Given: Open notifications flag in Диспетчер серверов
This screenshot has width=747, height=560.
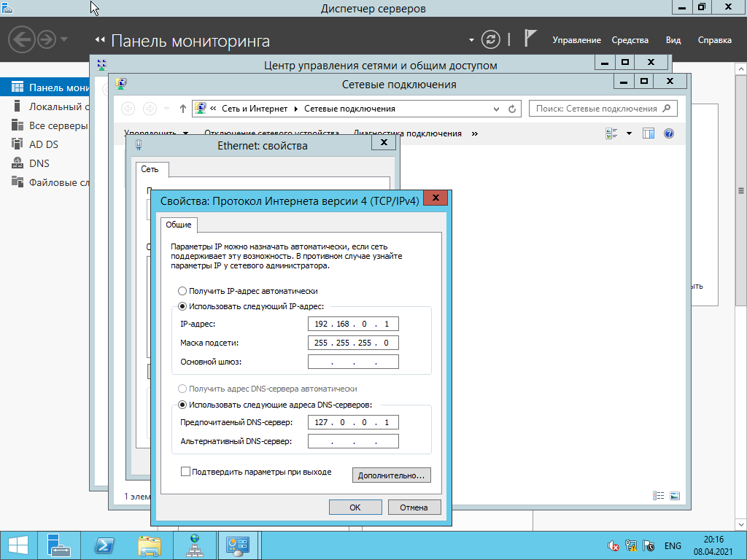Looking at the screenshot, I should click(530, 39).
